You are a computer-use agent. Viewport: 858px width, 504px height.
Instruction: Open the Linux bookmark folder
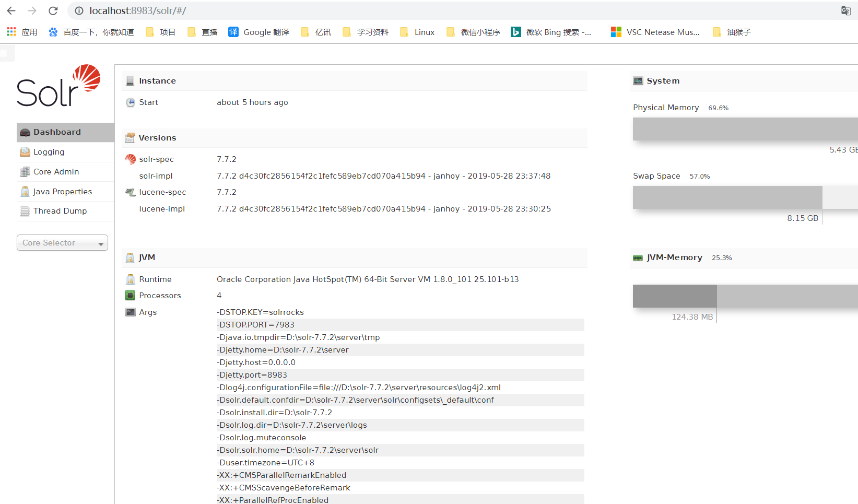tap(417, 32)
